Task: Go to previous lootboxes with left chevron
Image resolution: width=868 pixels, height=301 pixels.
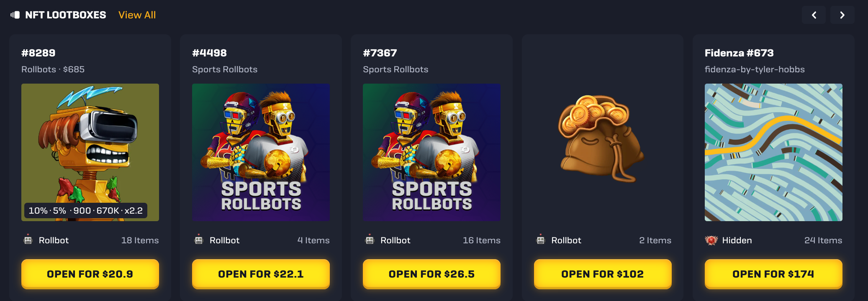Action: click(x=814, y=15)
